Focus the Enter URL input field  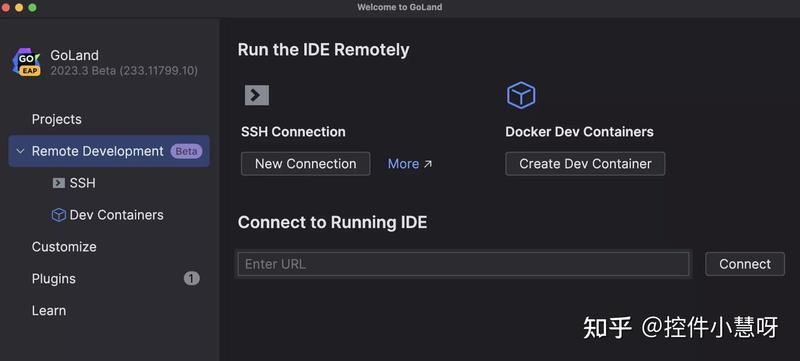[463, 264]
